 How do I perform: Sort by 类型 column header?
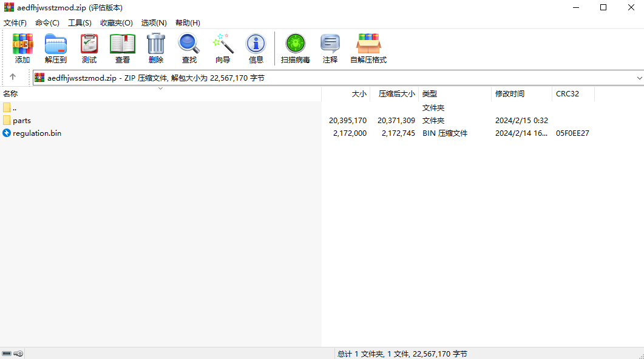(455, 94)
